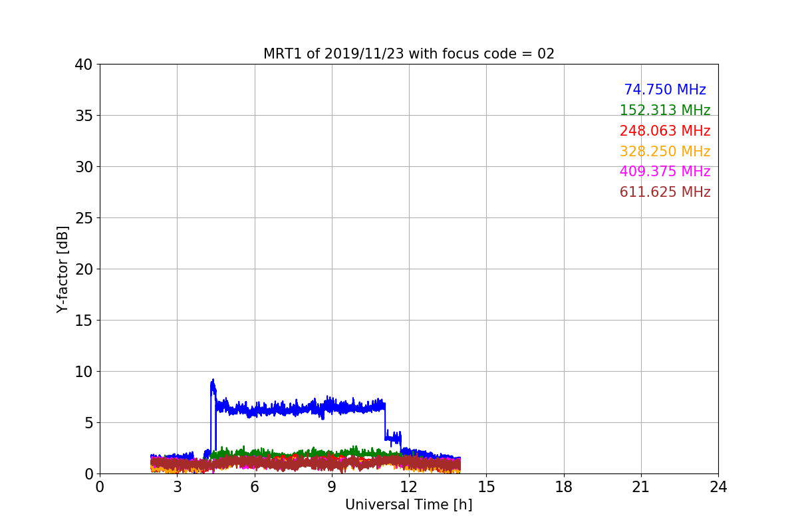
Task: Click the y-axis tick label 30
Action: 84,167
